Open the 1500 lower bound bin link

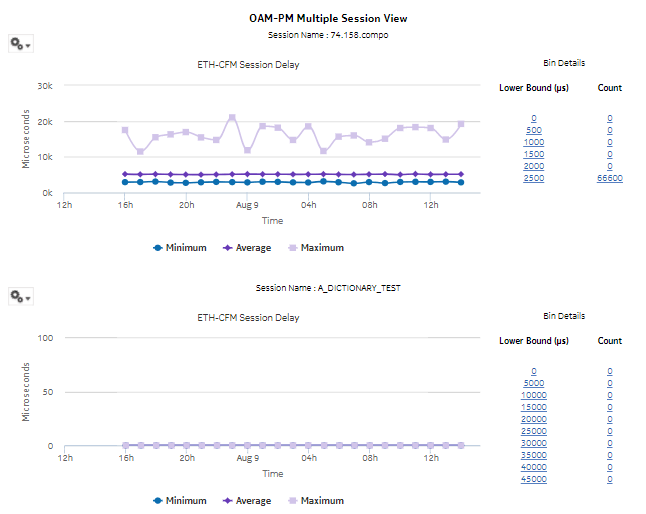click(534, 154)
